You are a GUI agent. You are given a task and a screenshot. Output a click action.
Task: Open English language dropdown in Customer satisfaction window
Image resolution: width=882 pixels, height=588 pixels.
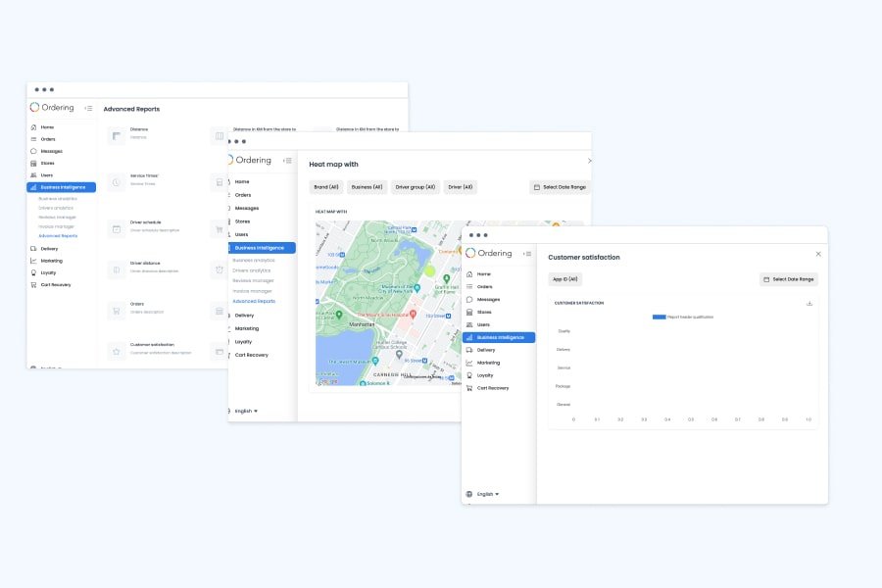pos(488,494)
